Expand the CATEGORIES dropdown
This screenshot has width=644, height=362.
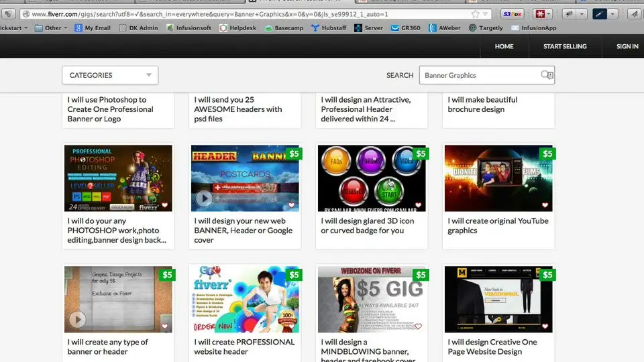110,75
